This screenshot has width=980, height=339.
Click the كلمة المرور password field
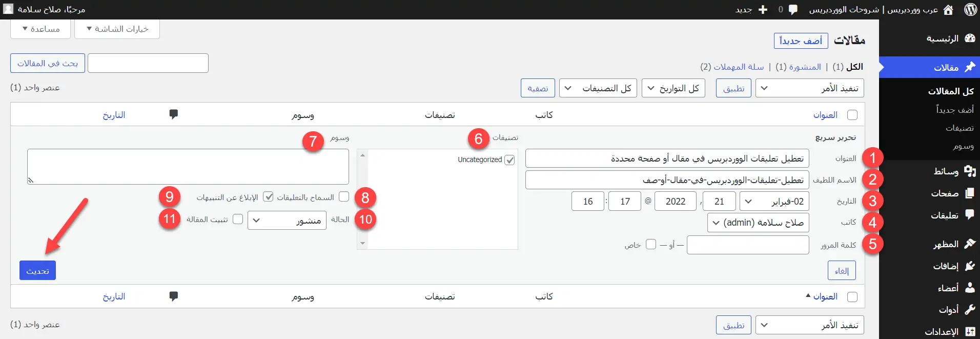point(748,245)
